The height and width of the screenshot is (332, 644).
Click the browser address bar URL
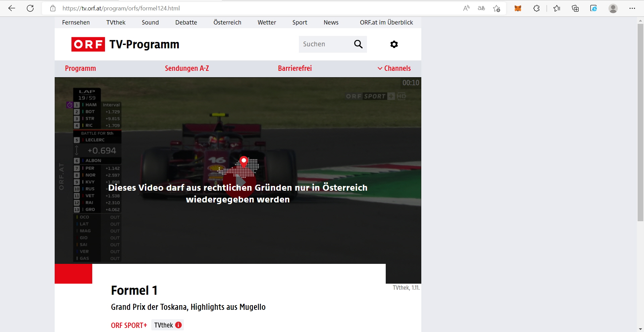(121, 8)
